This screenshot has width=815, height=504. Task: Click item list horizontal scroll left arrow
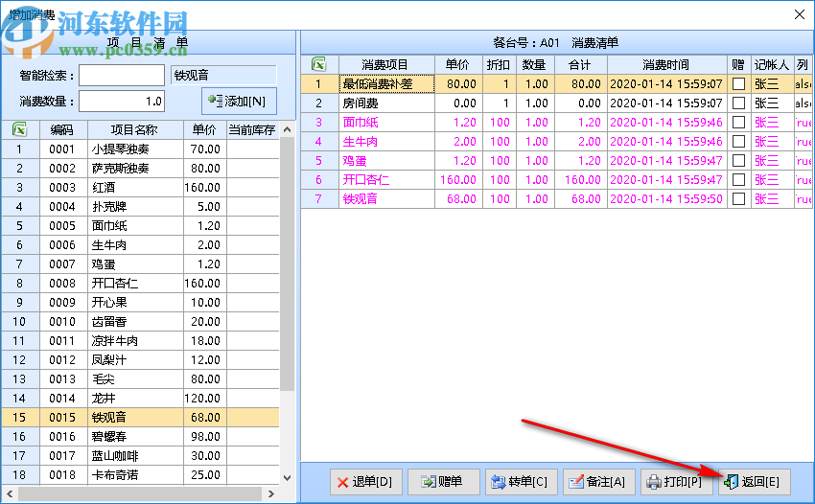coord(10,493)
